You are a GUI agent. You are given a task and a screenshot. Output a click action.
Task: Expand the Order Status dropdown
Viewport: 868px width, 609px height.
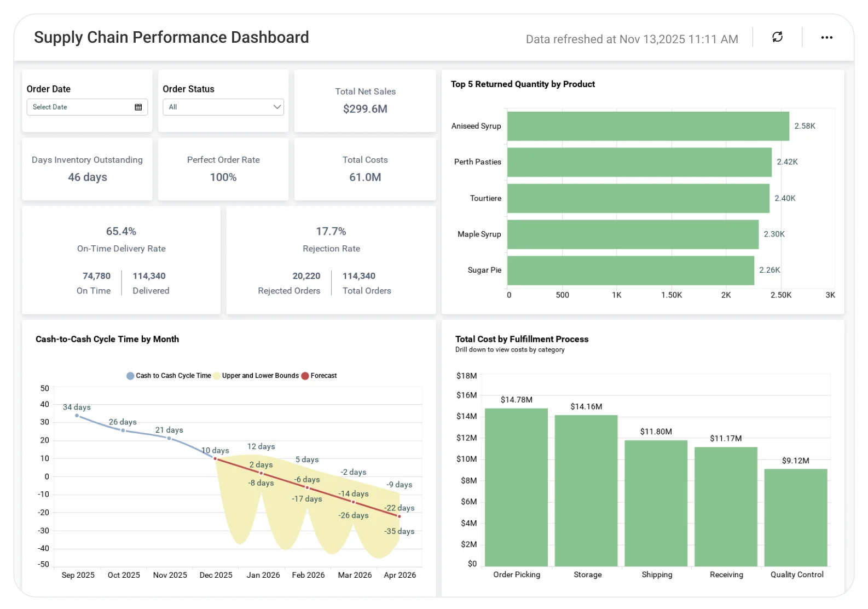click(x=223, y=107)
